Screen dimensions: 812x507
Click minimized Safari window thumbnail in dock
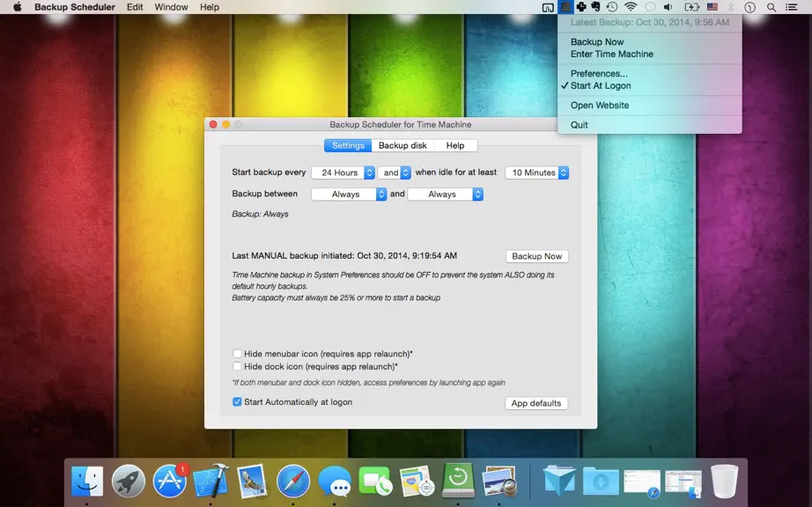point(642,482)
